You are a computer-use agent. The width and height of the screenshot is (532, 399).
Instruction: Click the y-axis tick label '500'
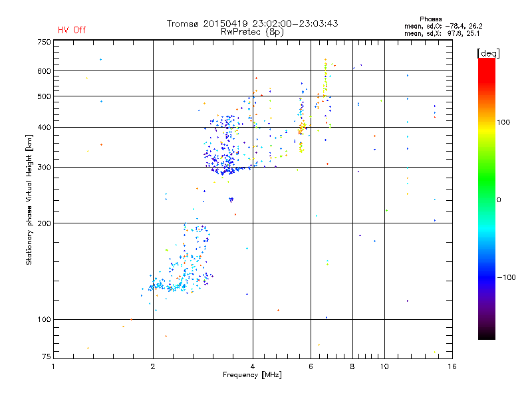(x=44, y=96)
